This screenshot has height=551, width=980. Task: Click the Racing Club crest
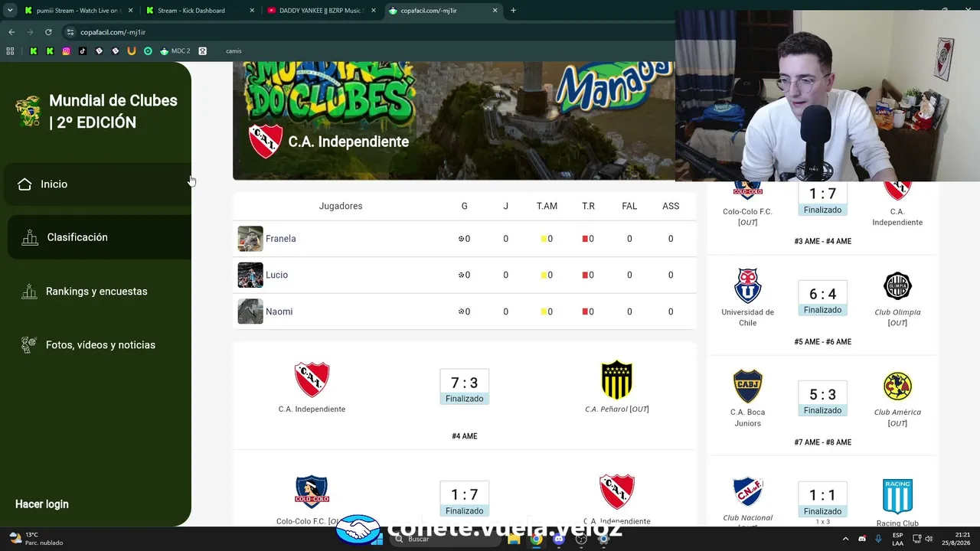pyautogui.click(x=897, y=496)
